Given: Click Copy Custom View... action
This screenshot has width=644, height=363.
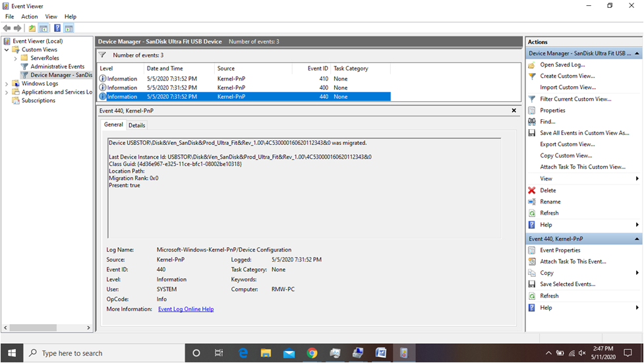Looking at the screenshot, I should (x=566, y=155).
